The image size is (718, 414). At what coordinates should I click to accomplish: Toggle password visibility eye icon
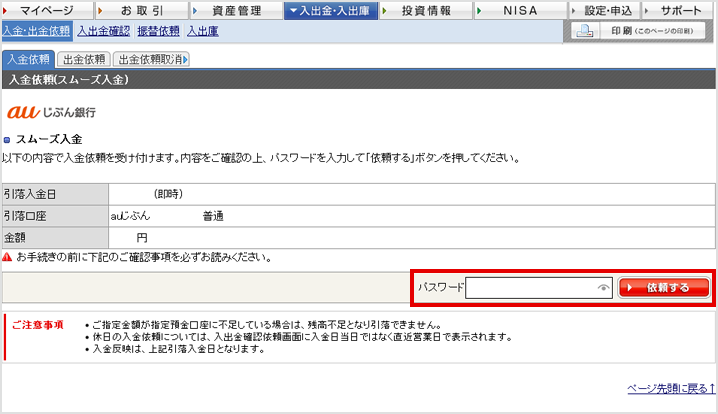602,288
